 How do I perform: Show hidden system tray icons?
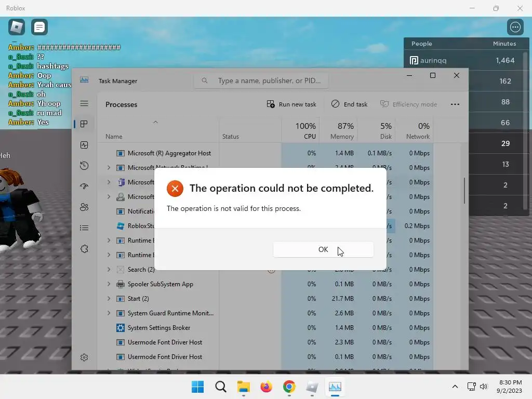[x=455, y=387]
